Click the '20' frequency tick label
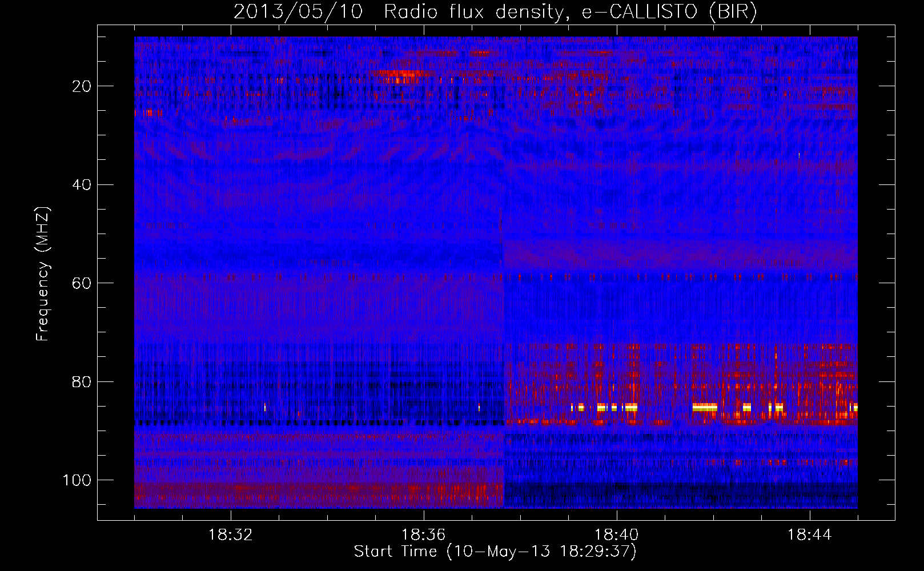This screenshot has height=571, width=924. click(x=82, y=86)
